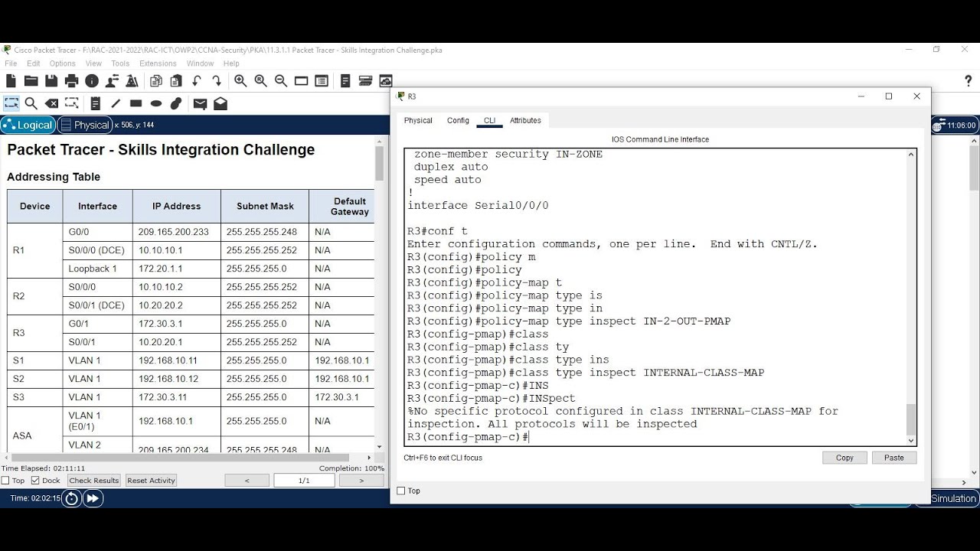
Task: Paste using the toolbar clipboard icon
Action: point(176,81)
